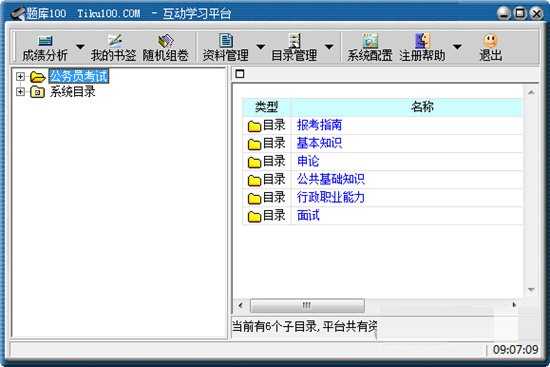Click folder icon in 申论 row
The image size is (550, 367).
254,162
